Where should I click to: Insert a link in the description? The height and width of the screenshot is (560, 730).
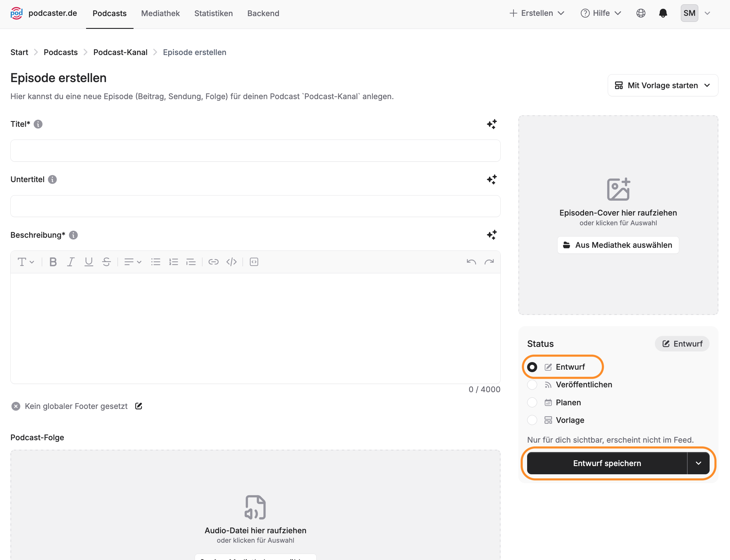(x=214, y=262)
